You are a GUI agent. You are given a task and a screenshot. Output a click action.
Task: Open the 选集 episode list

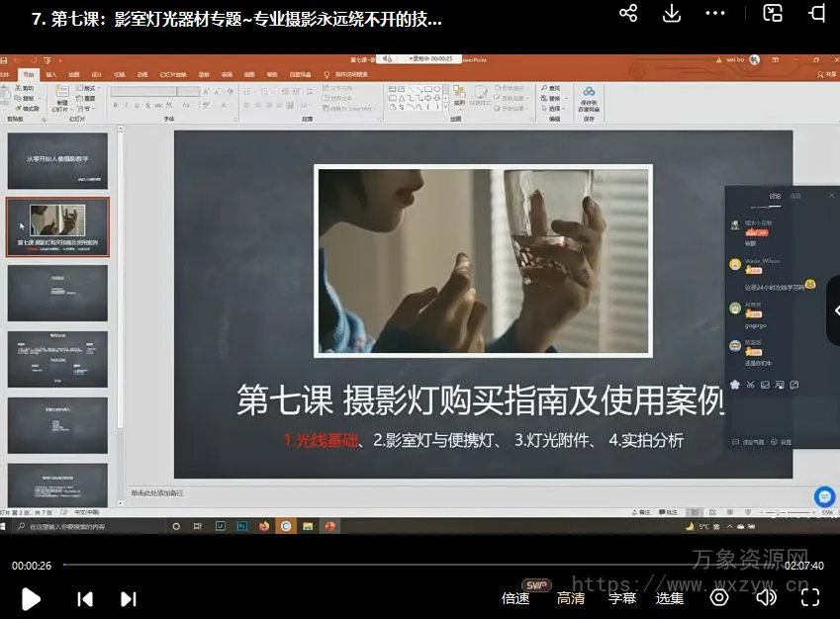point(670,598)
